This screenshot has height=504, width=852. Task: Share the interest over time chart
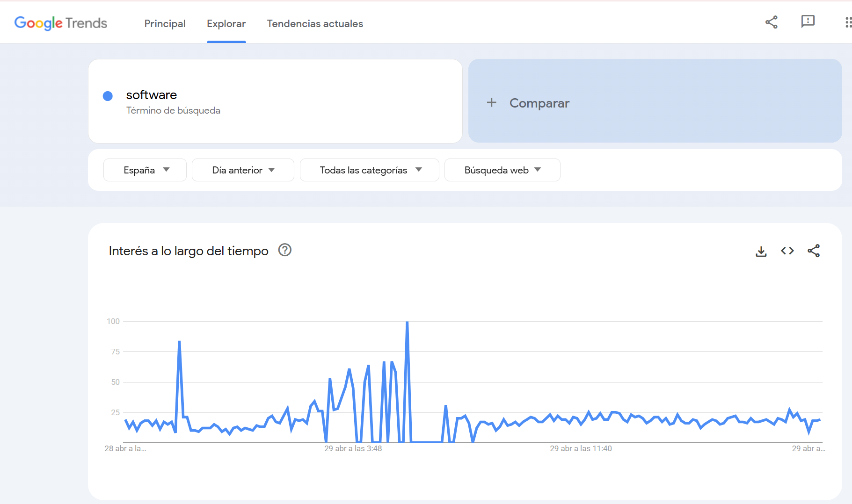[814, 251]
